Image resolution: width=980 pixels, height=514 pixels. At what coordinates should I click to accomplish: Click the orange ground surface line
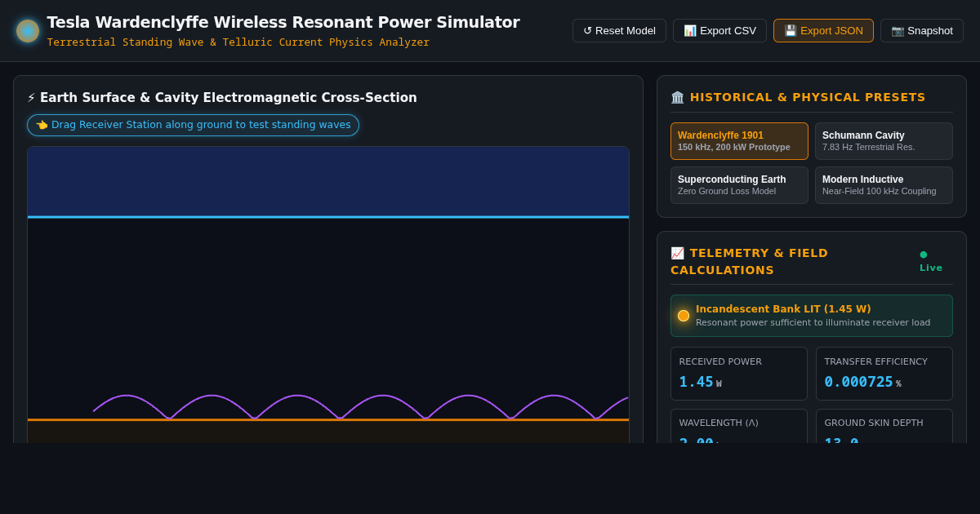[328, 419]
